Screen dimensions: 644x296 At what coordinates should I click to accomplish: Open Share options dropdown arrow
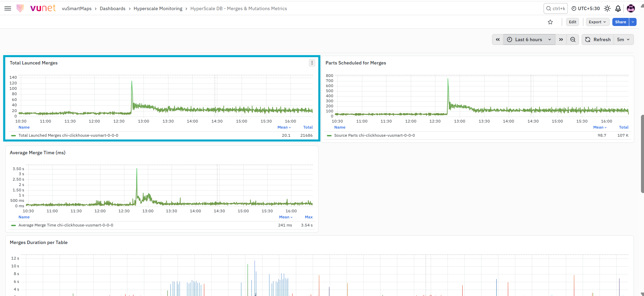pos(633,22)
